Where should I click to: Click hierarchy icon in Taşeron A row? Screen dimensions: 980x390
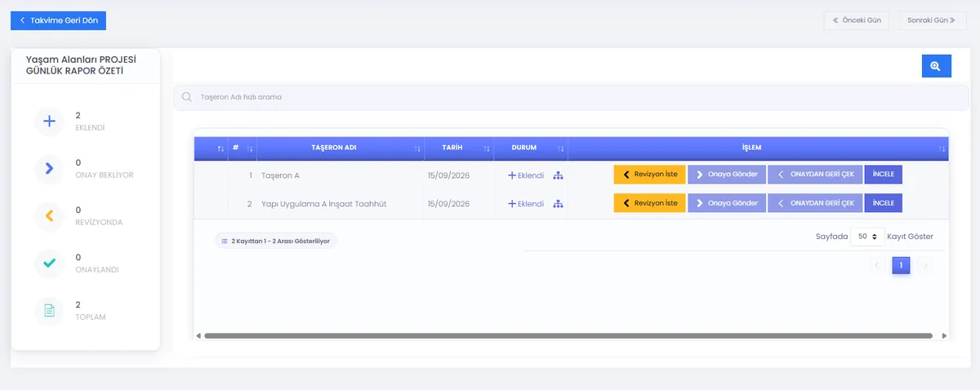[x=559, y=175]
